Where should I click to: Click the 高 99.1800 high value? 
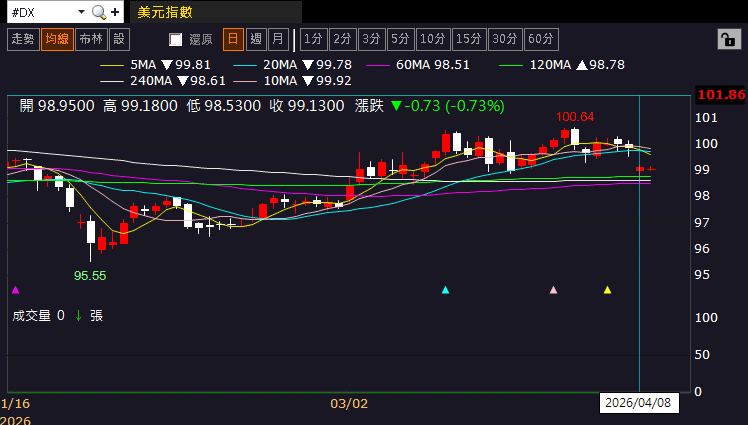coord(140,106)
